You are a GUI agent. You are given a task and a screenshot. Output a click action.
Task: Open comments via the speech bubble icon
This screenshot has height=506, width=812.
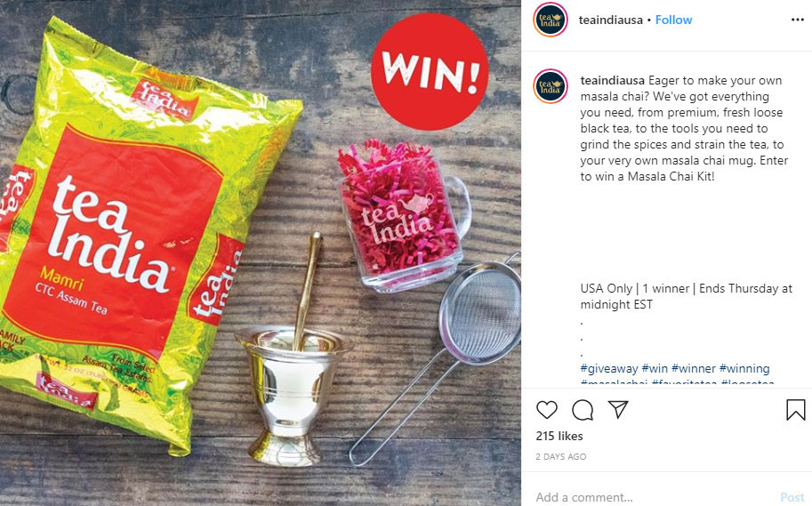tap(583, 410)
